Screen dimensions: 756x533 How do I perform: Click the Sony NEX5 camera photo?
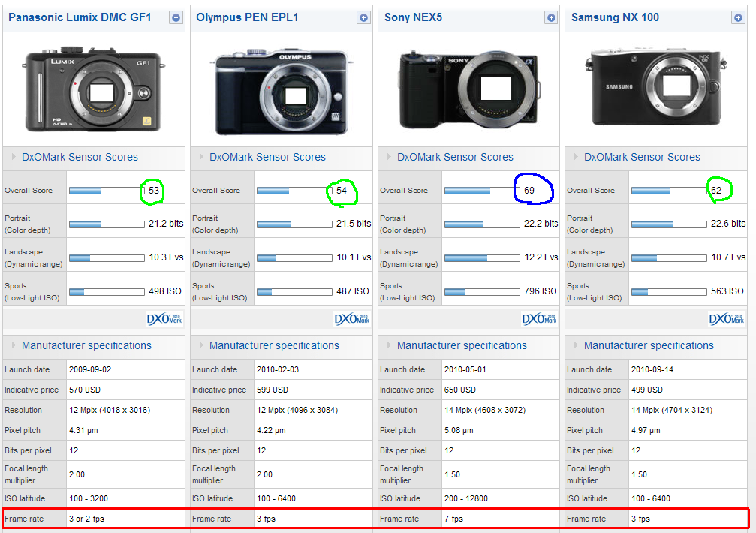click(x=468, y=90)
